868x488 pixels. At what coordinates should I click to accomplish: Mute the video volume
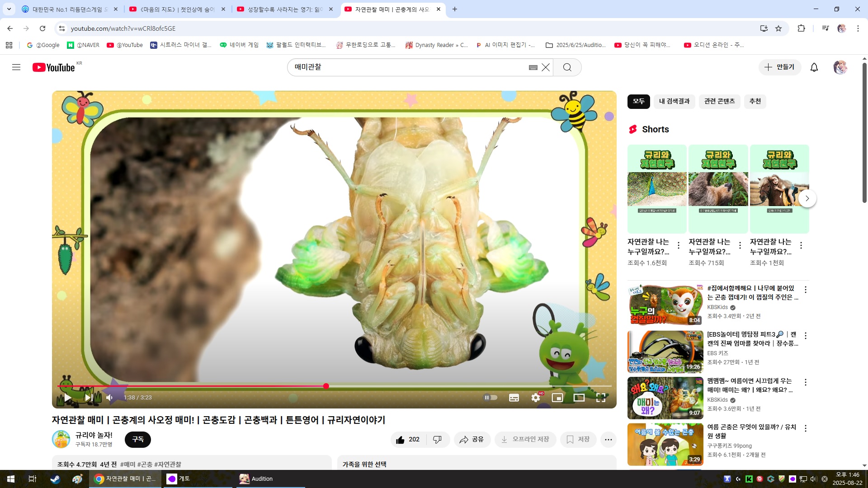110,398
